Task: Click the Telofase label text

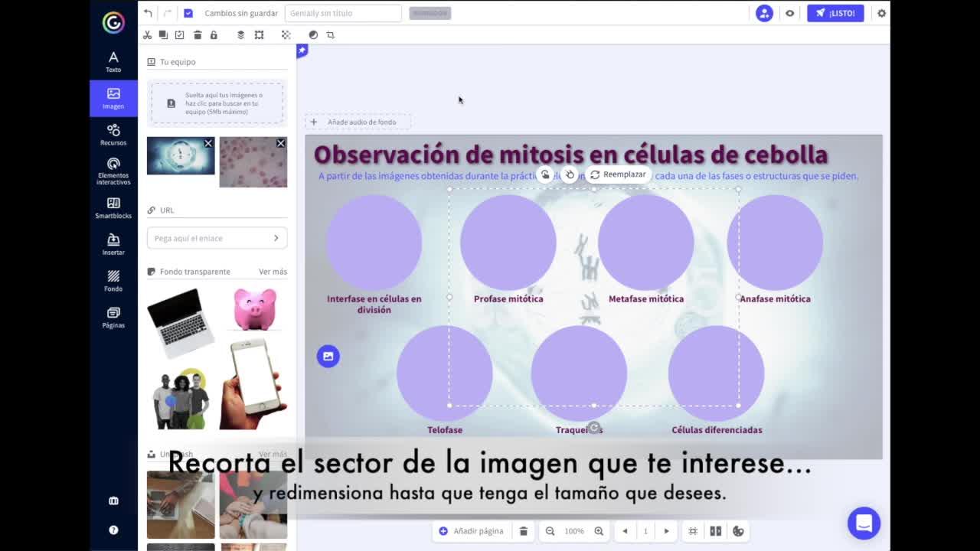Action: (x=445, y=430)
